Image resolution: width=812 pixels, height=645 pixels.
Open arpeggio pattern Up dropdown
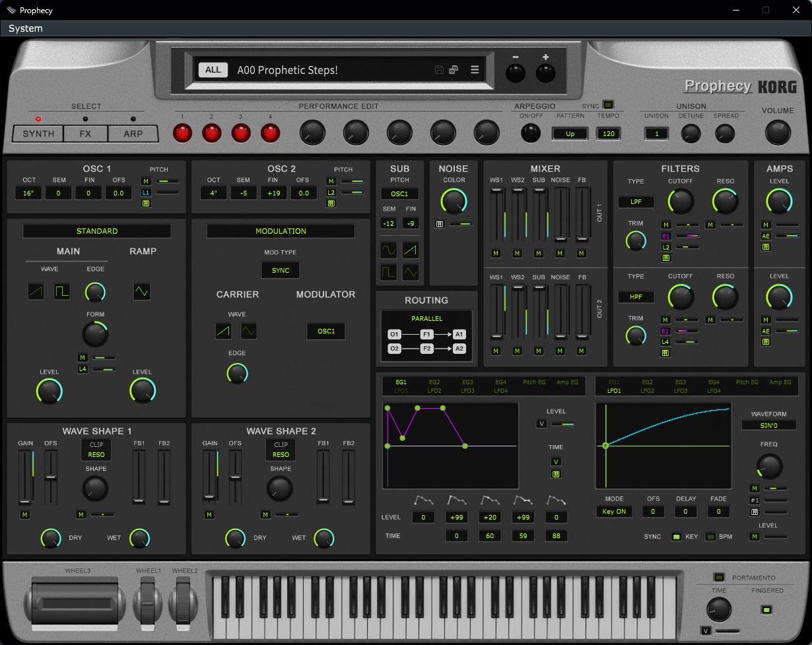point(570,133)
